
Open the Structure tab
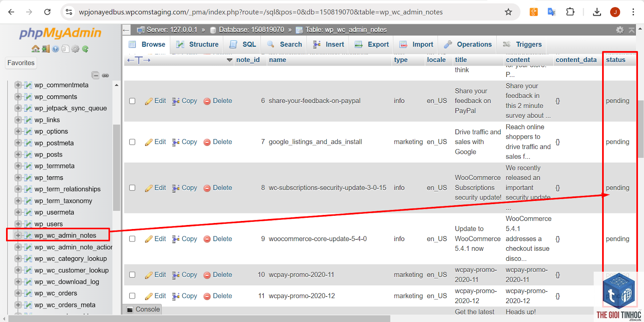tap(197, 44)
